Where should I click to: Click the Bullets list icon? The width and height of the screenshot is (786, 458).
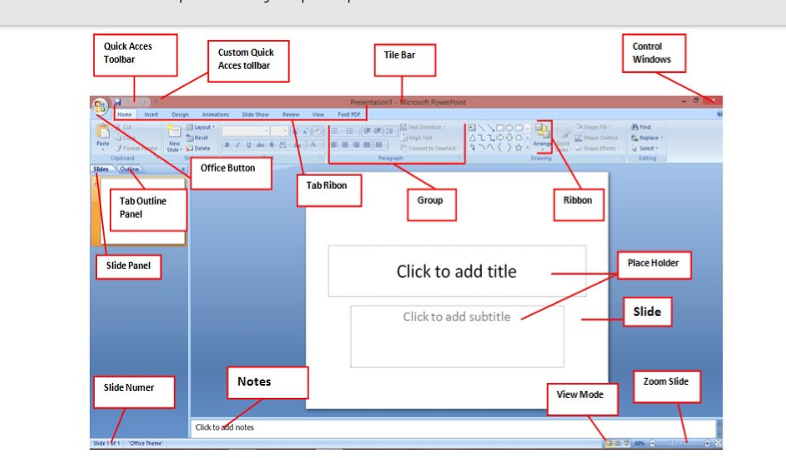point(336,131)
